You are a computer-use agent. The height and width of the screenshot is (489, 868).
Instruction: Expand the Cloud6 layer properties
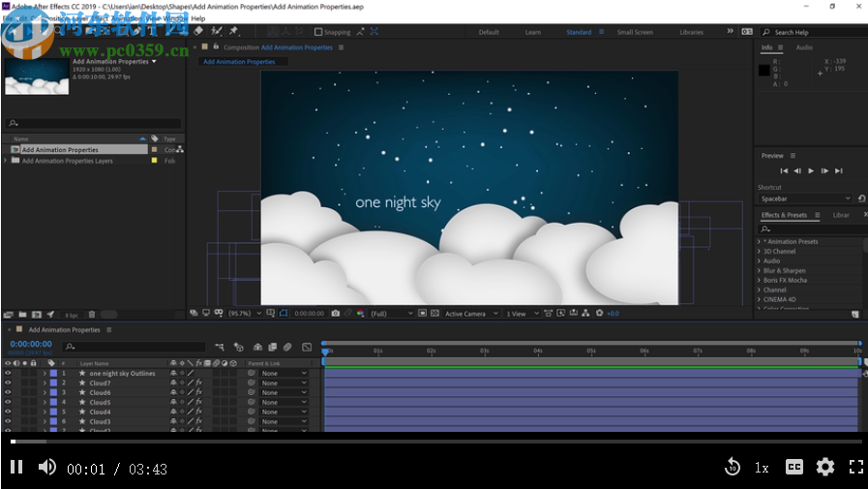click(x=44, y=392)
